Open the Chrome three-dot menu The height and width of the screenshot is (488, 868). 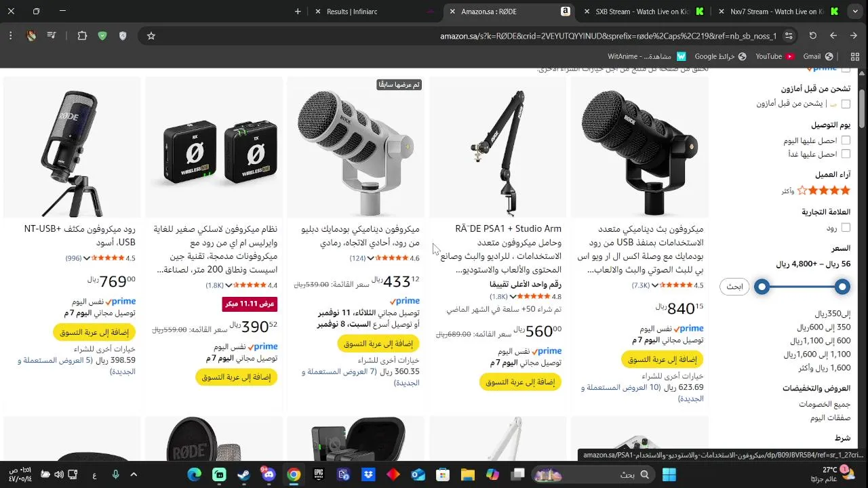11,36
